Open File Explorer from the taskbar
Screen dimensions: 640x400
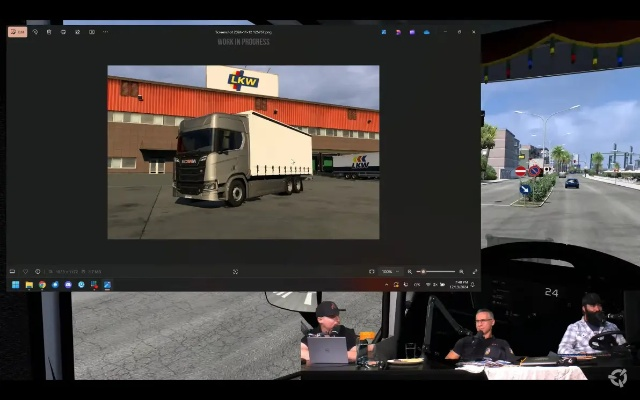(x=29, y=285)
